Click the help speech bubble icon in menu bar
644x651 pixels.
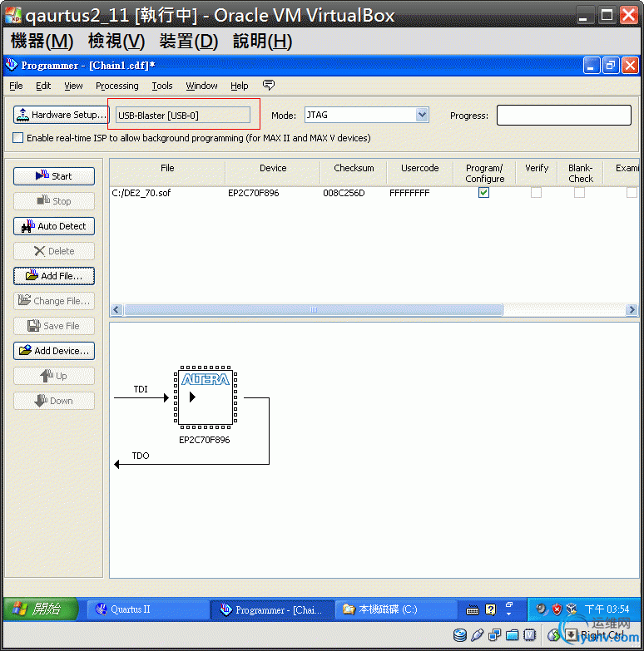tap(269, 85)
